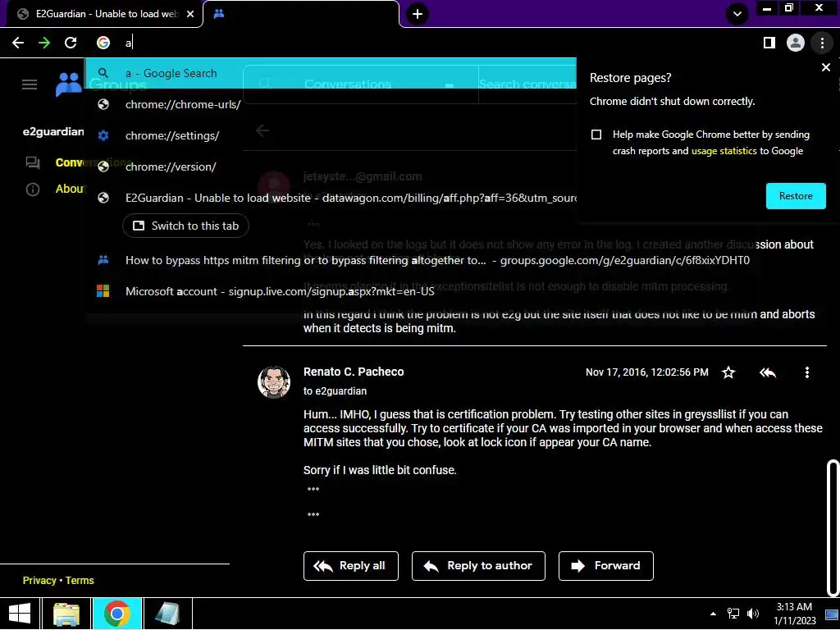This screenshot has height=630, width=840.
Task: Reply all using the message header arrow
Action: 768,372
